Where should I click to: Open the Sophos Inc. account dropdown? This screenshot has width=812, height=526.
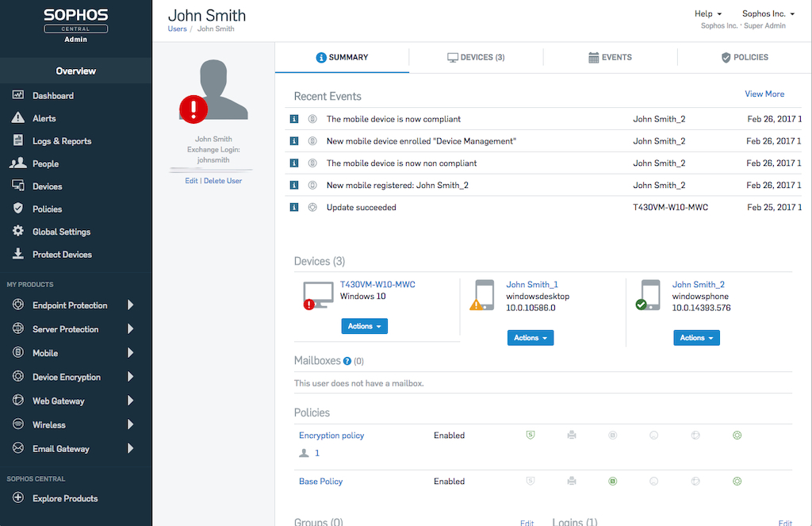(x=768, y=13)
